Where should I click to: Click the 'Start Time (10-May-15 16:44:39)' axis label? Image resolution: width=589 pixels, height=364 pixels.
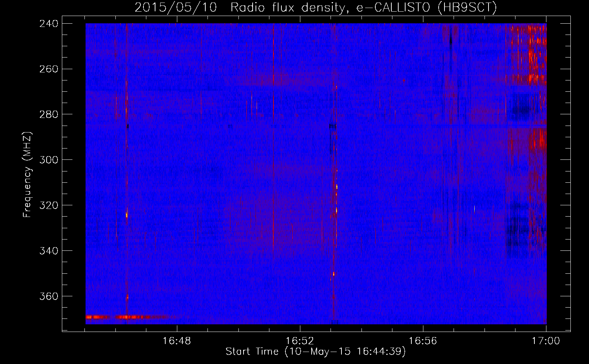[x=316, y=352]
